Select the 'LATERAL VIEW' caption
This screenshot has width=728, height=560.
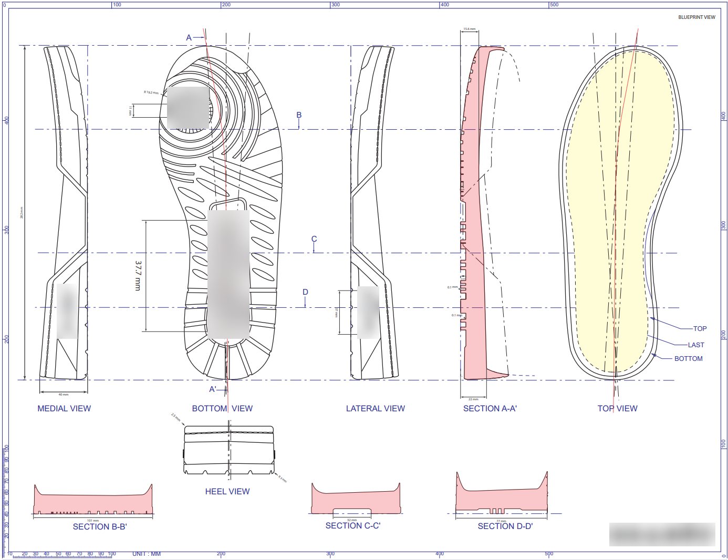(376, 409)
